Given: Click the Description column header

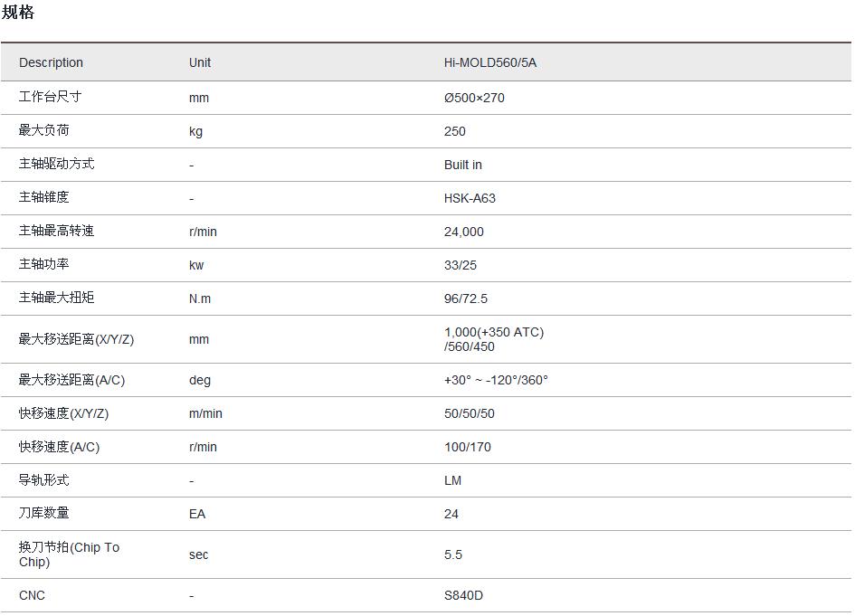Looking at the screenshot, I should coord(51,62).
